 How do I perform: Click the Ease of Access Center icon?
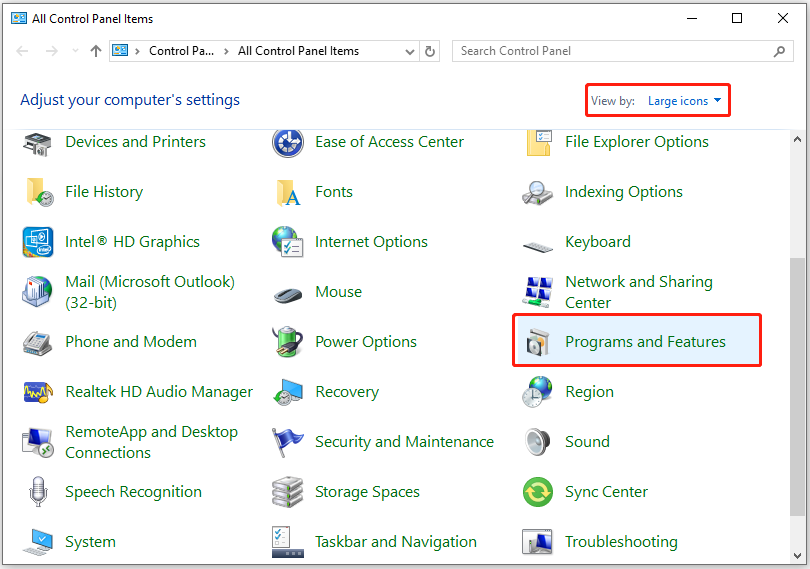(x=288, y=143)
